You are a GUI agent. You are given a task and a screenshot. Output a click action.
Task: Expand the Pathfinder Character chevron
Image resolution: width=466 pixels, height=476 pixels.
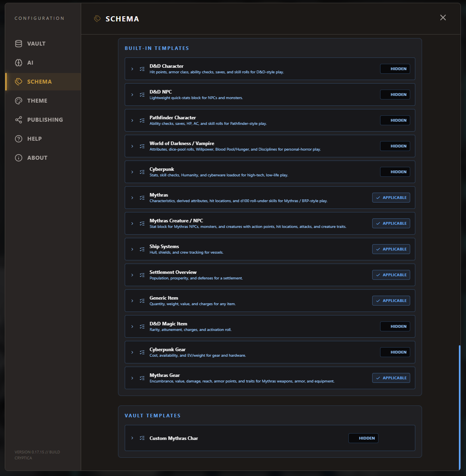point(132,120)
